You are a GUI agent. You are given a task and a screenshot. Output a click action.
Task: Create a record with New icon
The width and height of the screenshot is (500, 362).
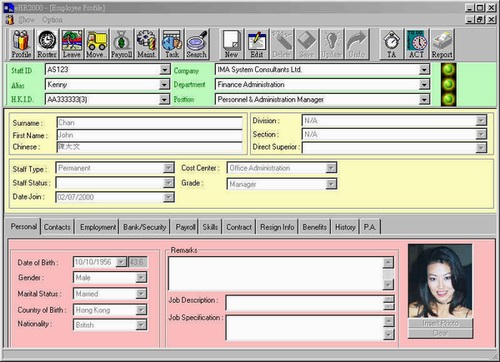pyautogui.click(x=232, y=44)
